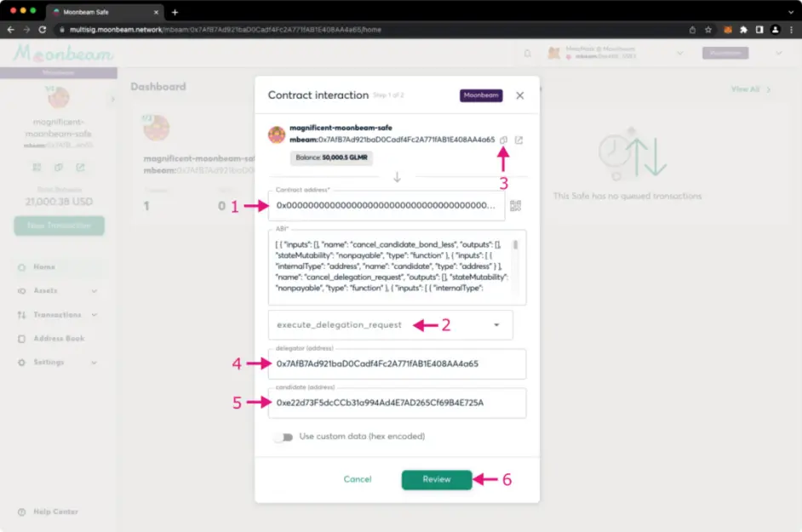The height and width of the screenshot is (532, 802).
Task: Select the Moonbeam network badge
Action: [x=481, y=95]
